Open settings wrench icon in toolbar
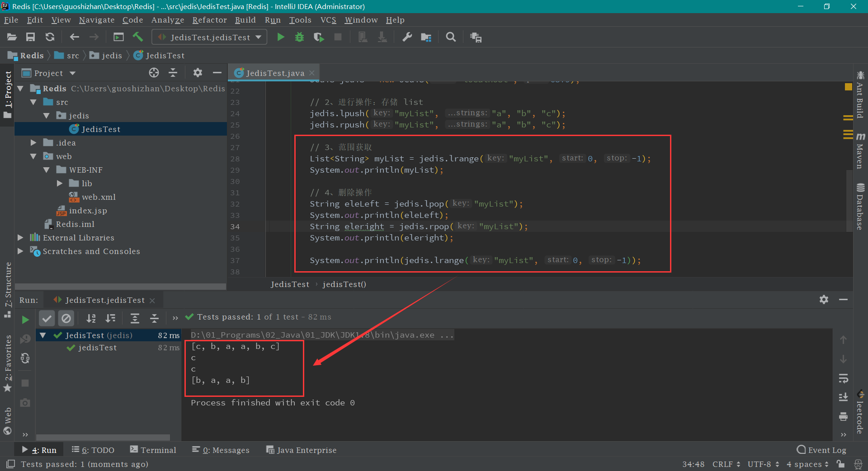This screenshot has height=471, width=868. tap(407, 37)
